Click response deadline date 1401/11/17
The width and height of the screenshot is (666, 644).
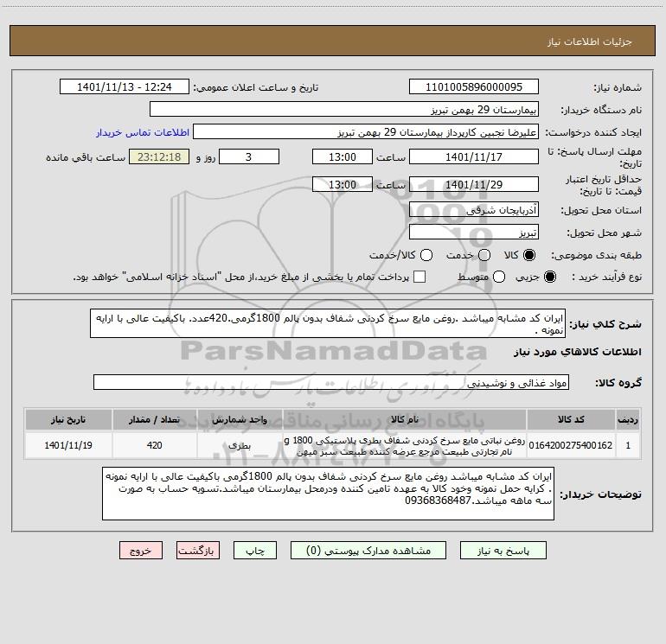474,156
